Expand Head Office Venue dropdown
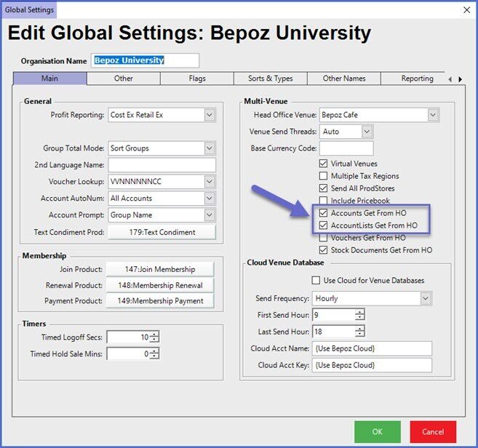 click(433, 115)
